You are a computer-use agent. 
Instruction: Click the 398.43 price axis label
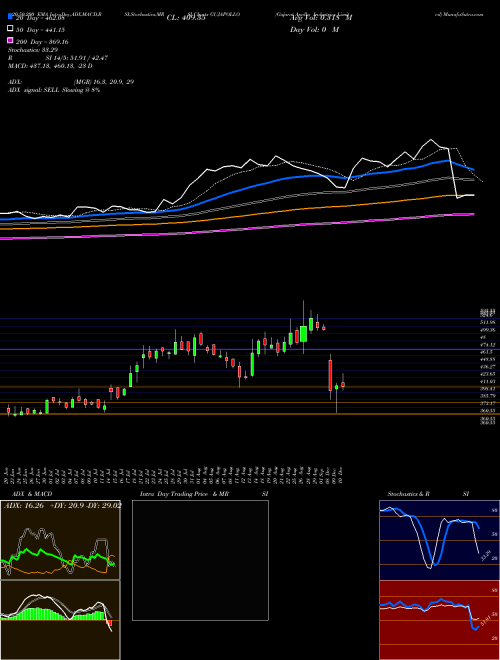point(487,389)
